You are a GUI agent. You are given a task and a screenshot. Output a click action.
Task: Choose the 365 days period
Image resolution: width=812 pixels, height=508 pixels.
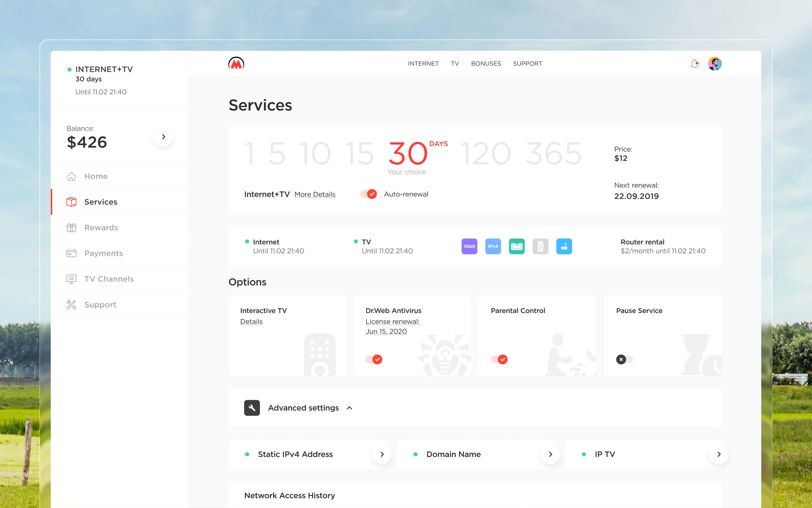(554, 154)
